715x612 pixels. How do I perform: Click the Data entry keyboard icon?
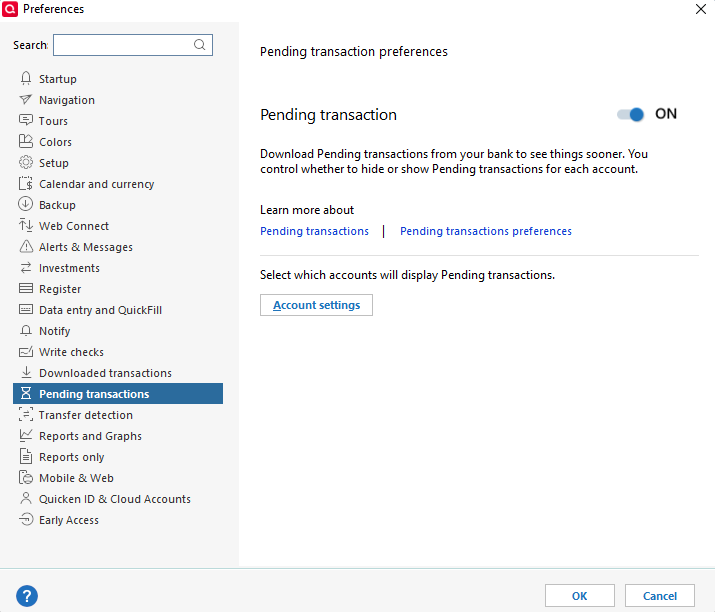[26, 309]
